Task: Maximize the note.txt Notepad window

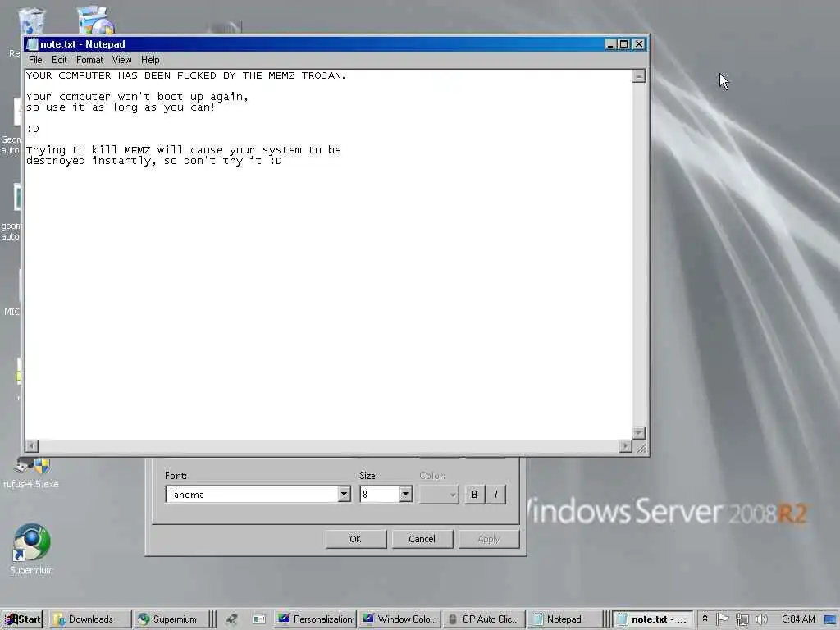Action: point(623,44)
